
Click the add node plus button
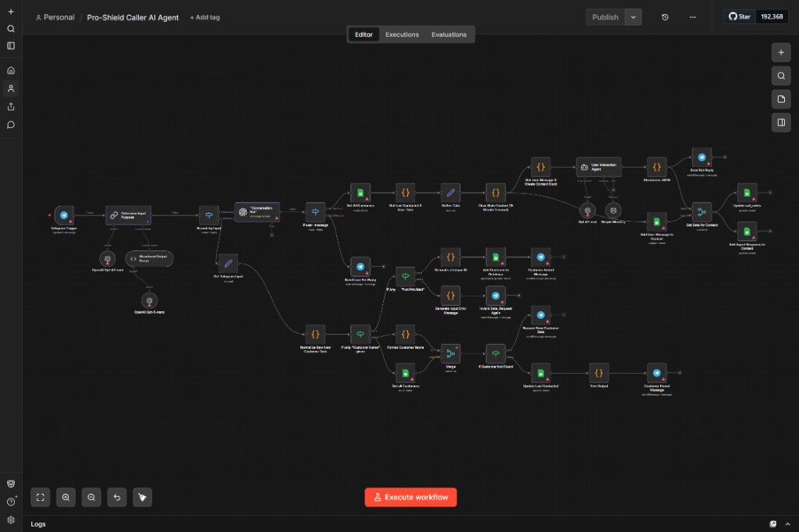coord(780,52)
